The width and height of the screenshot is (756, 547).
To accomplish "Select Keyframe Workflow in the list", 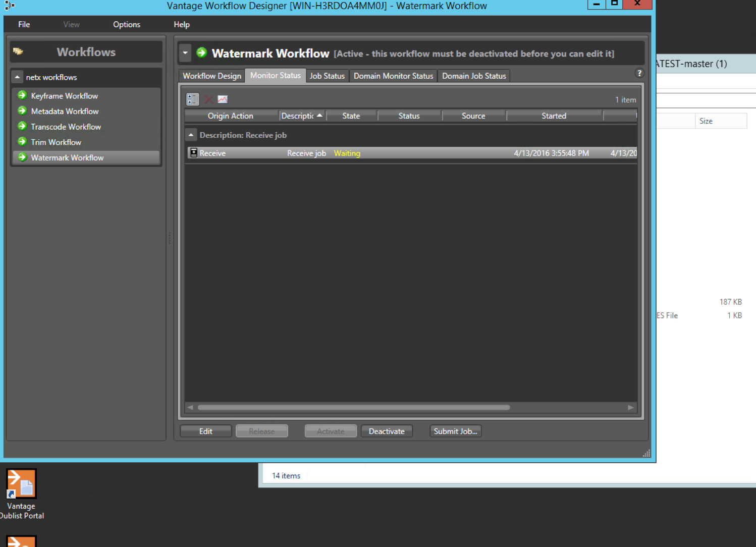I will (x=86, y=95).
